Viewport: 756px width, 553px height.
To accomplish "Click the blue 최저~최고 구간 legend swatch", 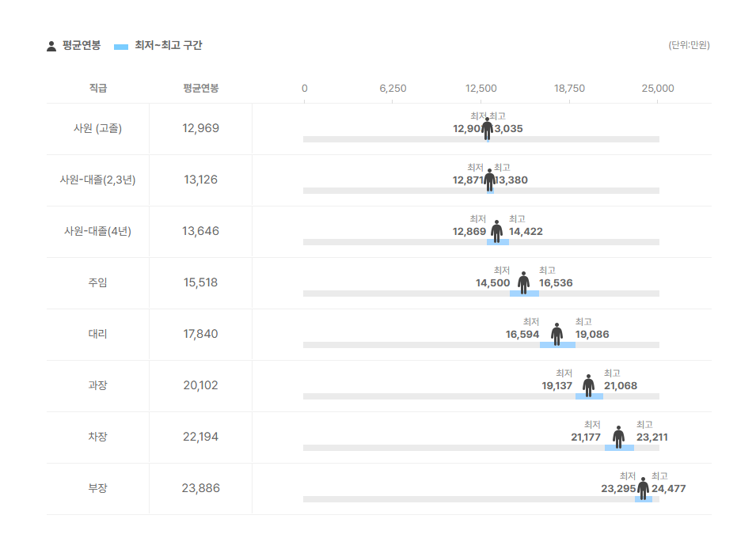I will [x=121, y=47].
